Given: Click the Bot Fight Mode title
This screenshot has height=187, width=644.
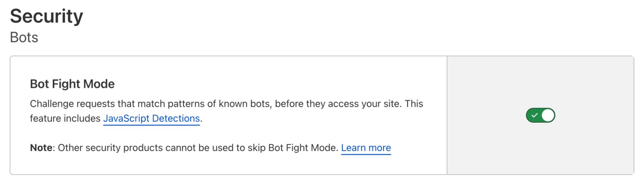Looking at the screenshot, I should pos(72,84).
